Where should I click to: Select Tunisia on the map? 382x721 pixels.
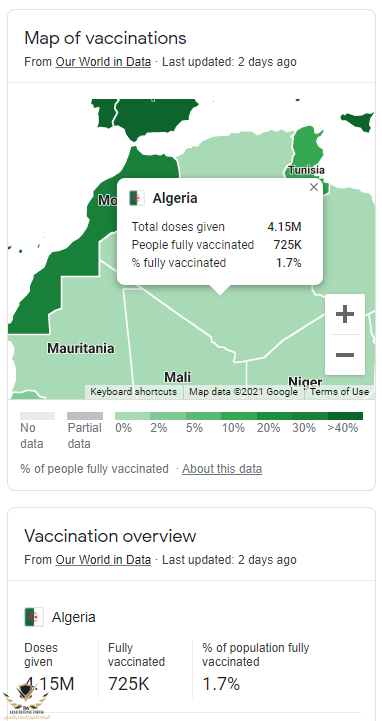tap(306, 170)
